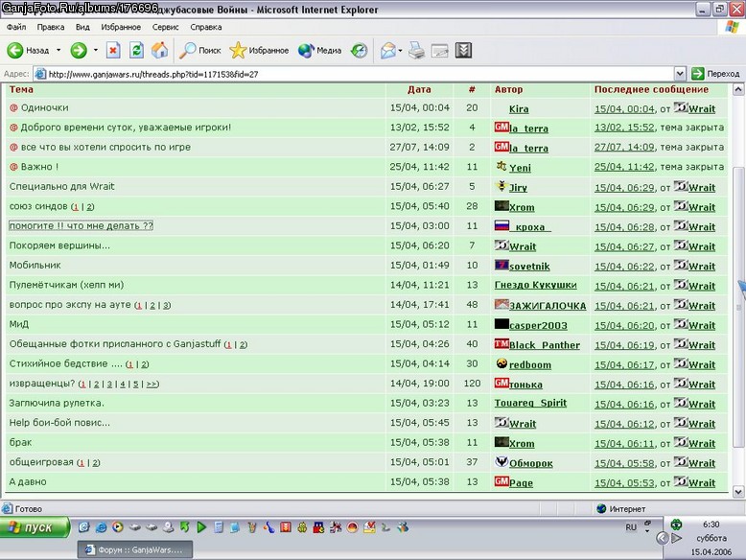Click the red Stop button in toolbar

[x=113, y=50]
